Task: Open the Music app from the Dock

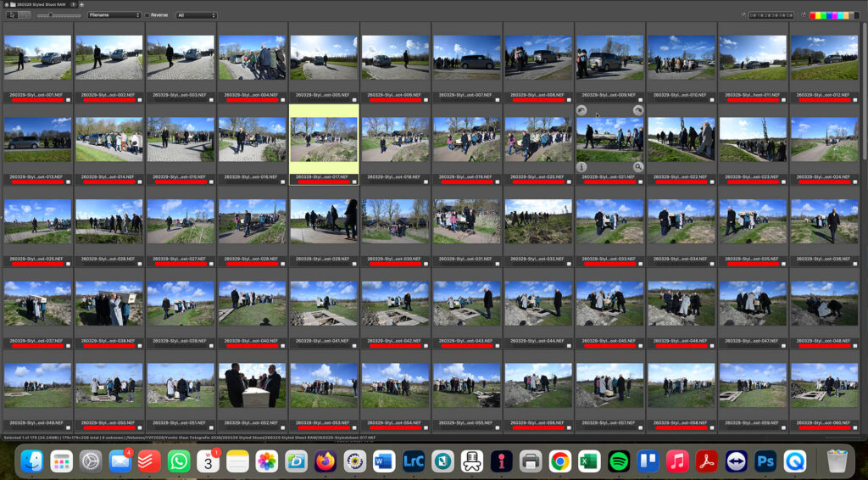Action: 677,460
